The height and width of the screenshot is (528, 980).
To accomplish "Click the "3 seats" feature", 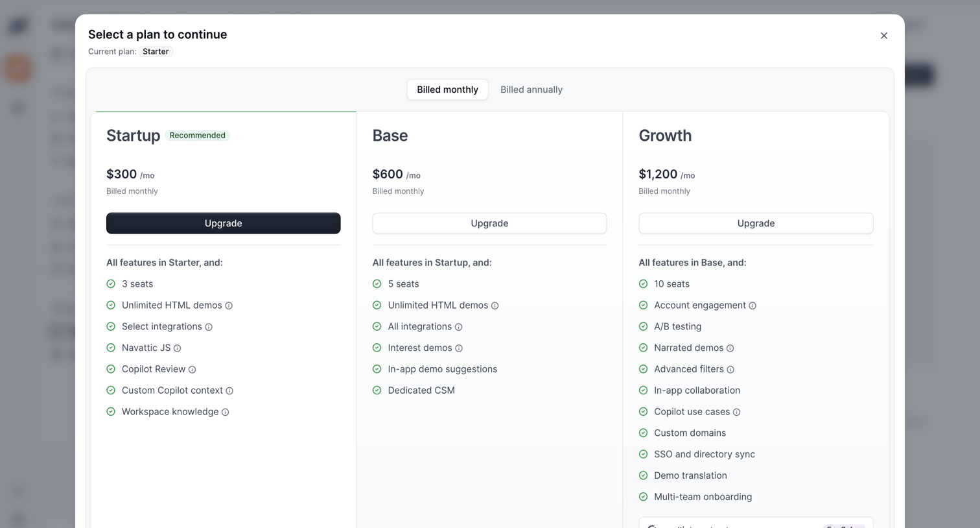I will 137,284.
